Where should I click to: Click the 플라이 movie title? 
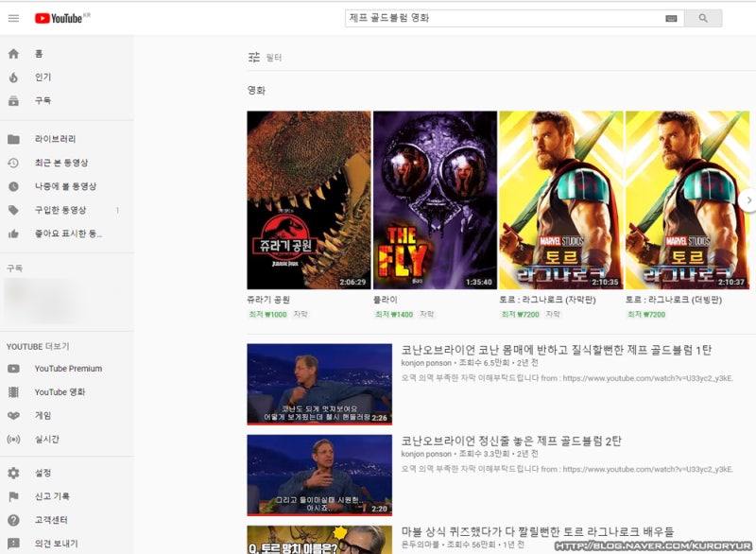pyautogui.click(x=386, y=300)
